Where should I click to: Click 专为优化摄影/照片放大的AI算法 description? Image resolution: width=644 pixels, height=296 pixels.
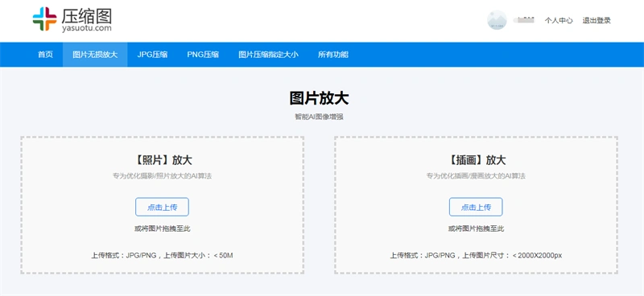pos(163,176)
